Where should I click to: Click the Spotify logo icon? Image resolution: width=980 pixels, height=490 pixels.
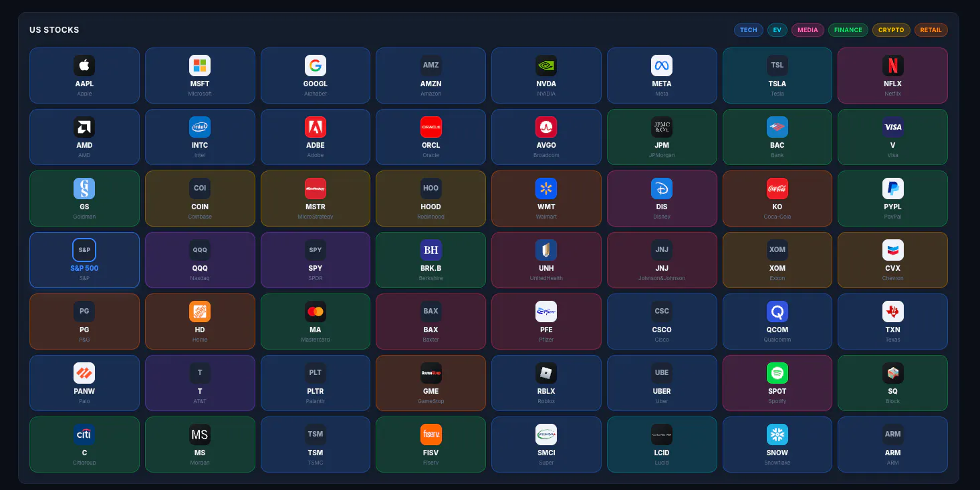pos(777,373)
